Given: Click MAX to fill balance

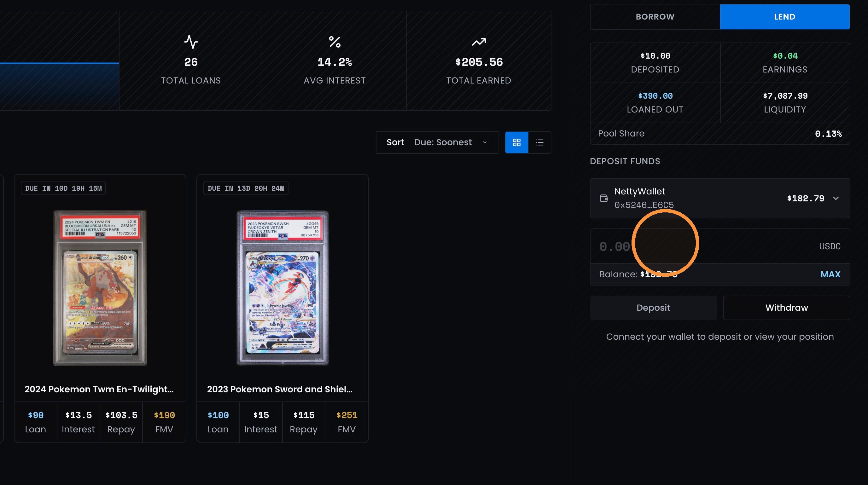Looking at the screenshot, I should tap(830, 274).
